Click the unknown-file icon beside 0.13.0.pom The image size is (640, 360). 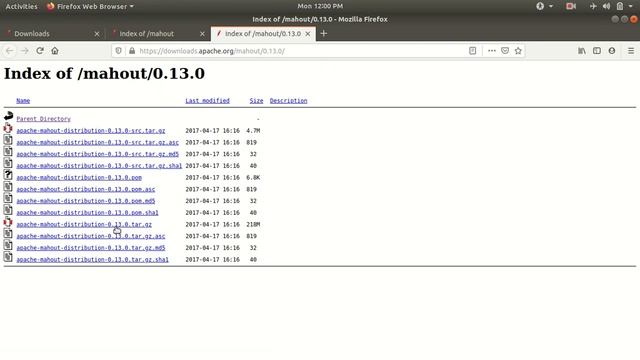[x=8, y=175]
